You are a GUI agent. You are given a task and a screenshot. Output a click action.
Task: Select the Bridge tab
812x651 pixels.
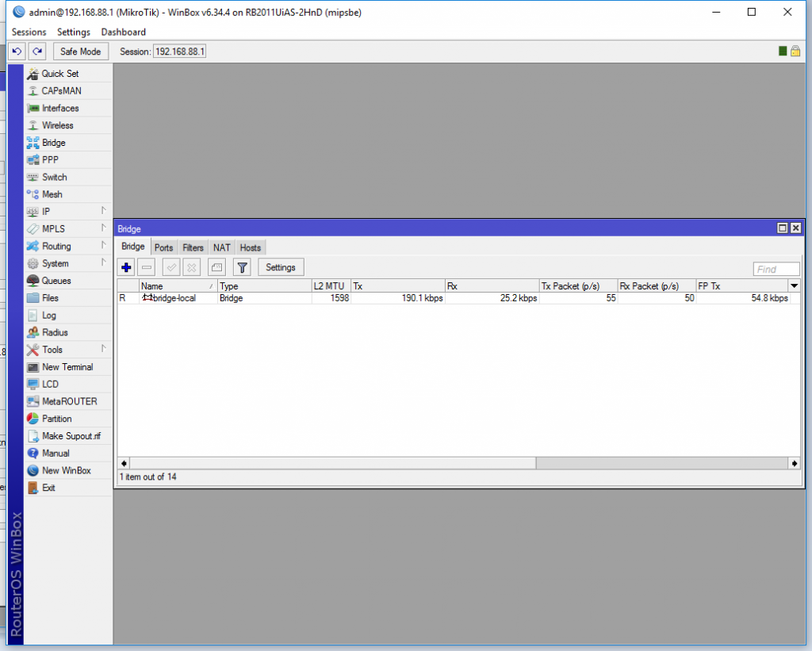pyautogui.click(x=133, y=247)
